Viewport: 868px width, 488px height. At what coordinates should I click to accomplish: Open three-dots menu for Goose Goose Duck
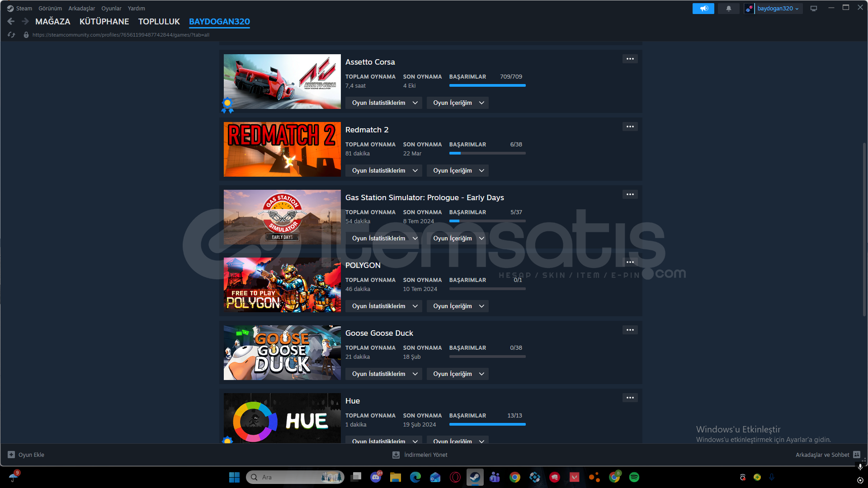(630, 330)
